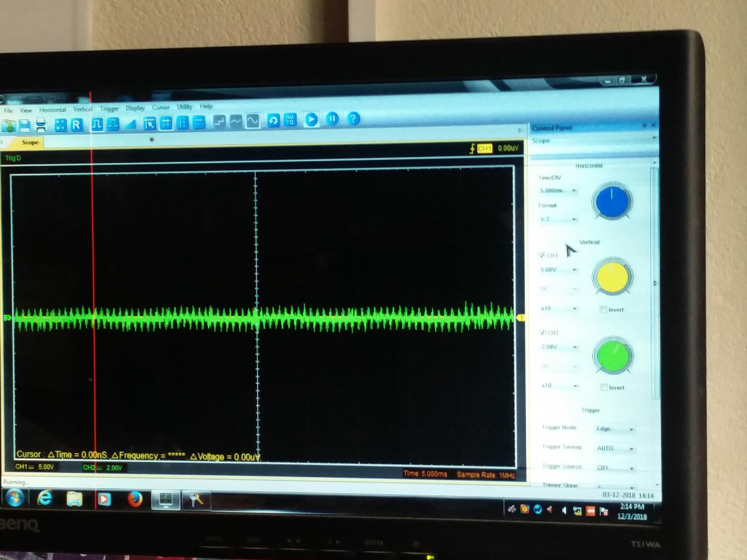
Task: Open the CH2 2.00V volts dropdown
Action: pyautogui.click(x=559, y=347)
